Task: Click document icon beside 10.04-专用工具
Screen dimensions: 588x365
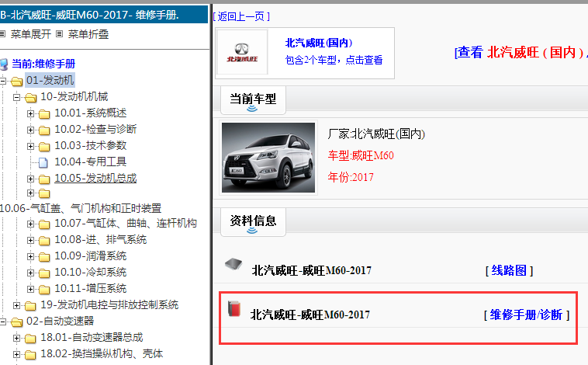Action: pos(43,162)
